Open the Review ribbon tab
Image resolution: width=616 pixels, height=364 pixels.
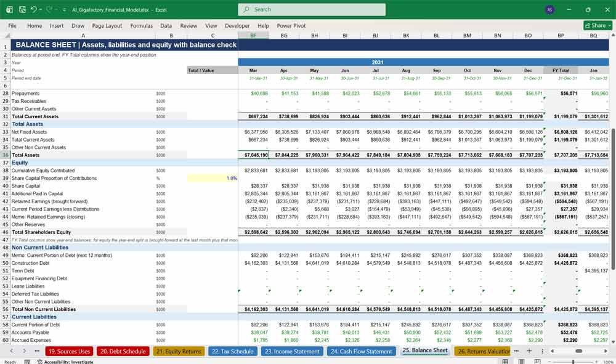point(188,25)
